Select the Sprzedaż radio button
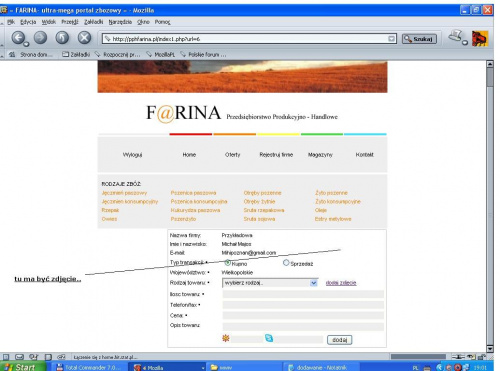 coord(286,263)
